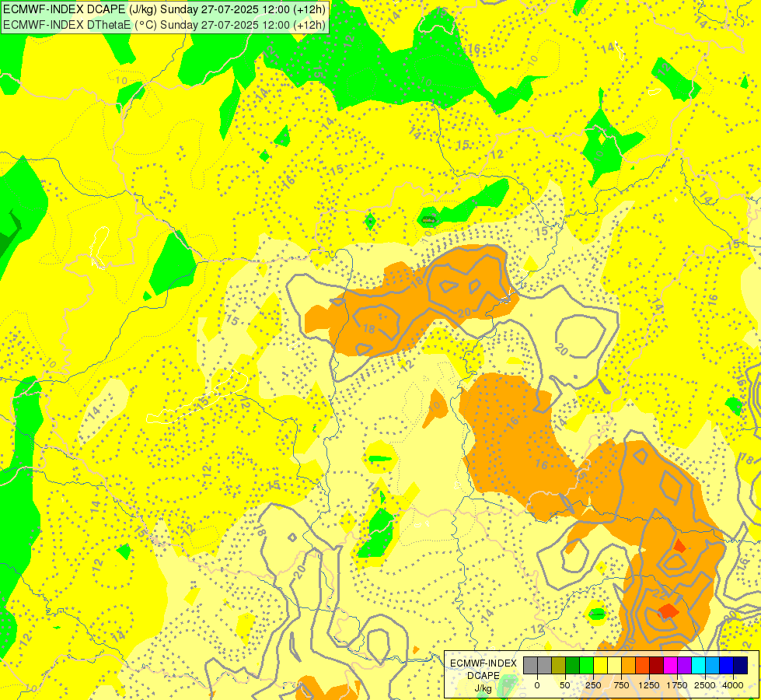Click the dark red legend swatch

click(x=657, y=666)
